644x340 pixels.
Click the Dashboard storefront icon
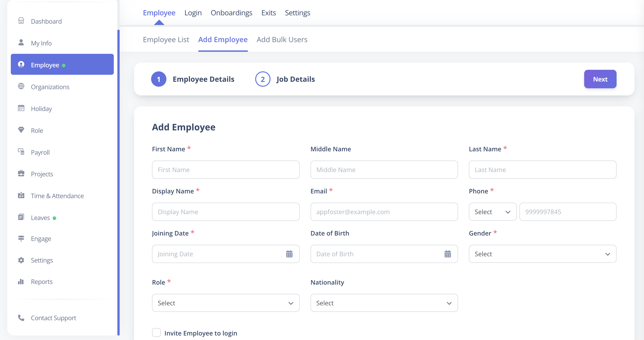coord(21,21)
